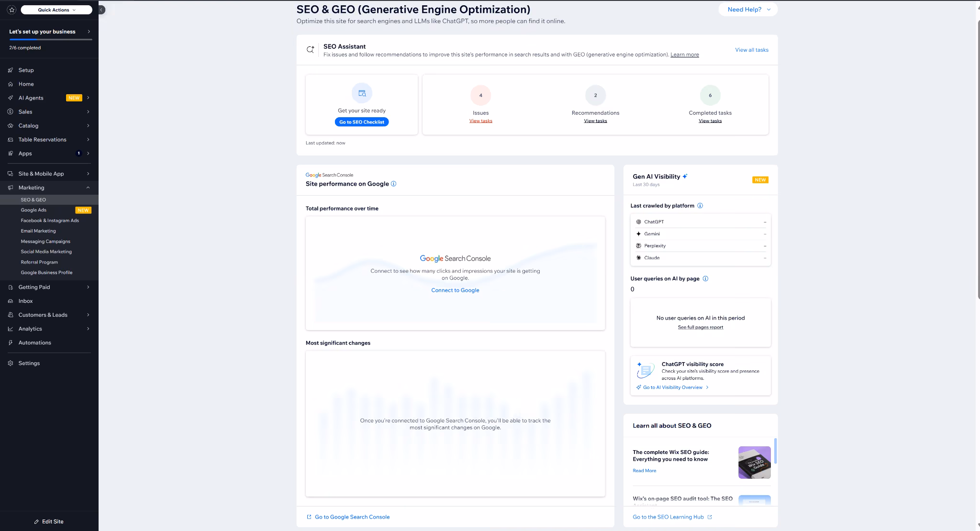Expand the Catalog submenu arrow
The height and width of the screenshot is (531, 980).
(x=88, y=125)
